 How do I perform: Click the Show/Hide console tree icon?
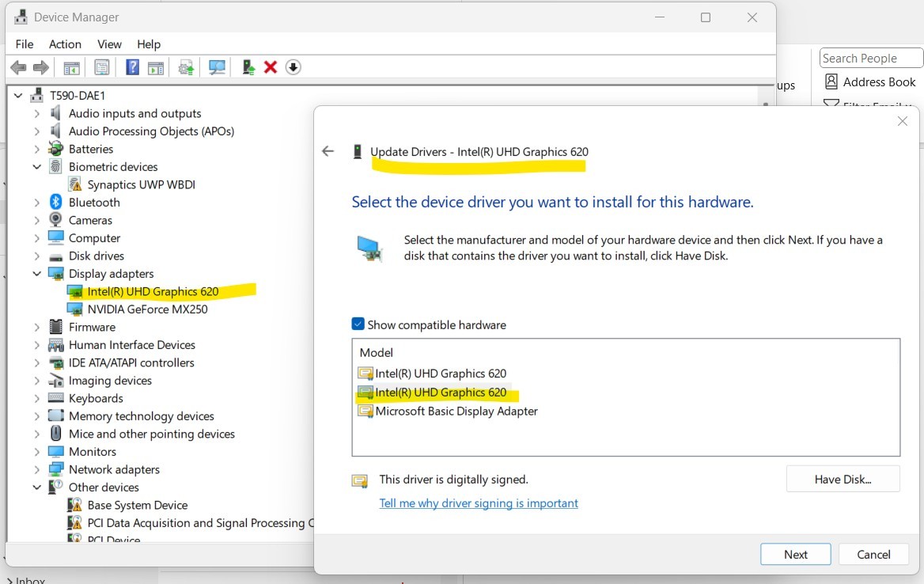point(70,67)
